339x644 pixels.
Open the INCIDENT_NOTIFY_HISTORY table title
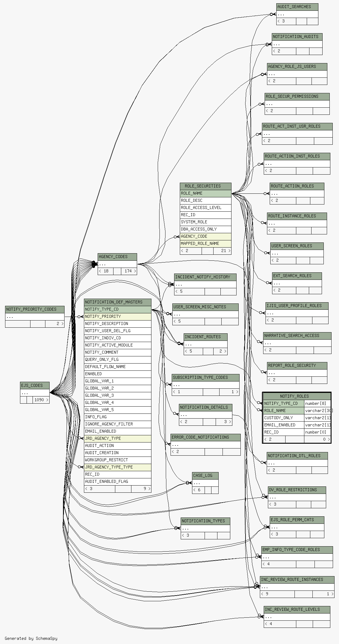point(205,277)
